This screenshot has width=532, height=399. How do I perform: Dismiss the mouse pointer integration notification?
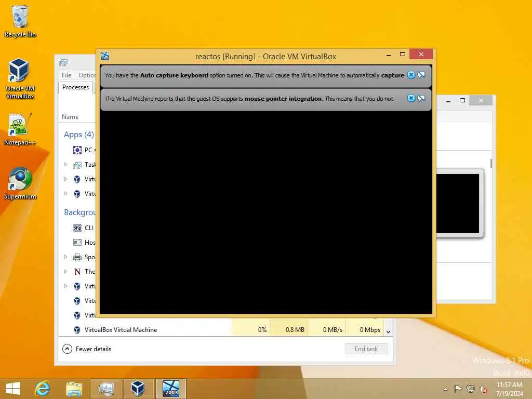pos(411,98)
